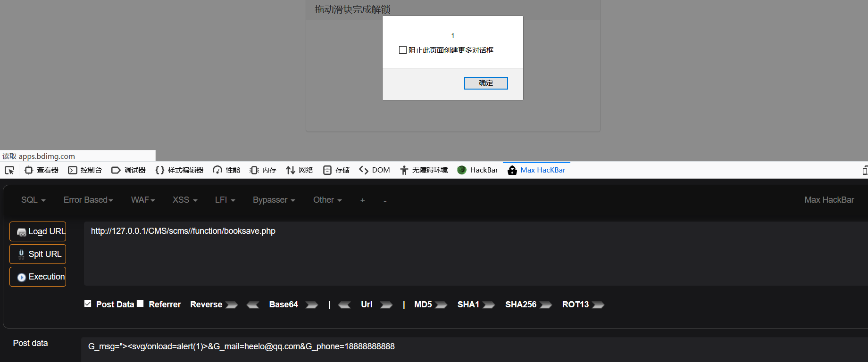The image size is (868, 362).
Task: Open the WAF dropdown menu
Action: coord(143,200)
